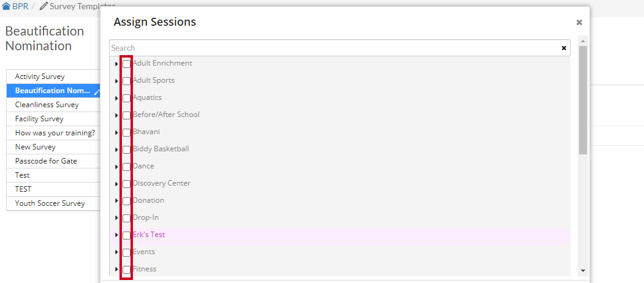The height and width of the screenshot is (283, 644).
Task: Click the BPR breadcrumb link
Action: click(x=20, y=7)
